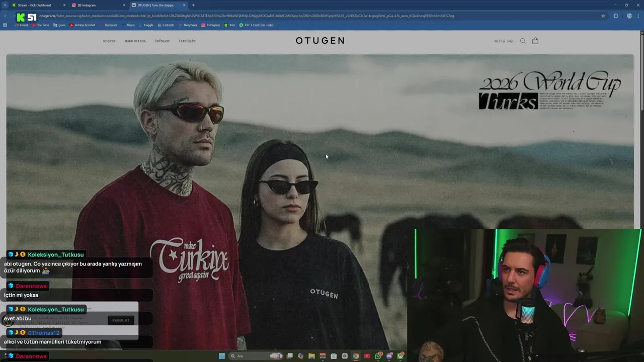Open the İLETİŞİM menu item
The width and height of the screenshot is (644, 362).
pos(187,41)
